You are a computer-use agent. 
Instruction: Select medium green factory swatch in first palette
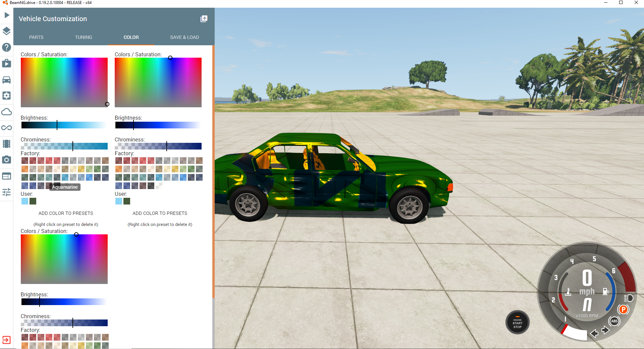(97, 169)
